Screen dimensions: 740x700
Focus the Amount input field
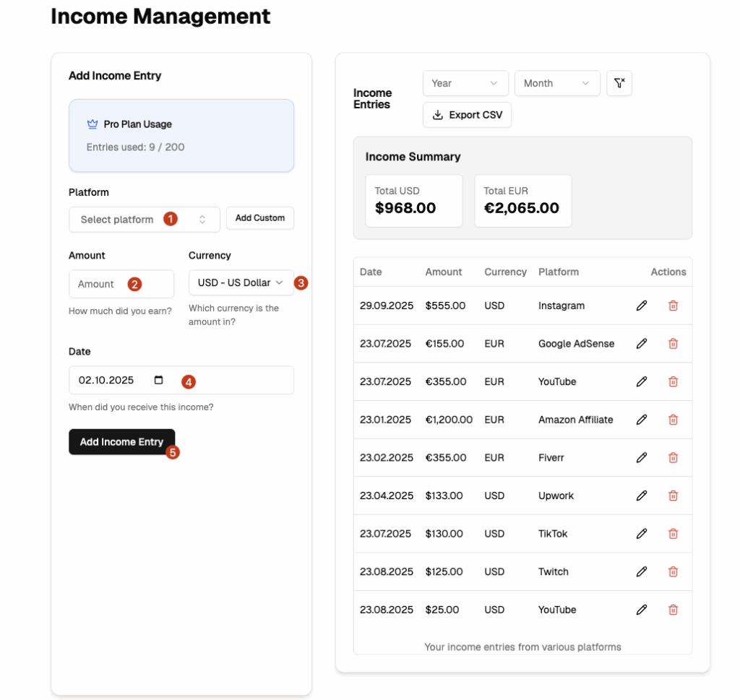point(121,284)
